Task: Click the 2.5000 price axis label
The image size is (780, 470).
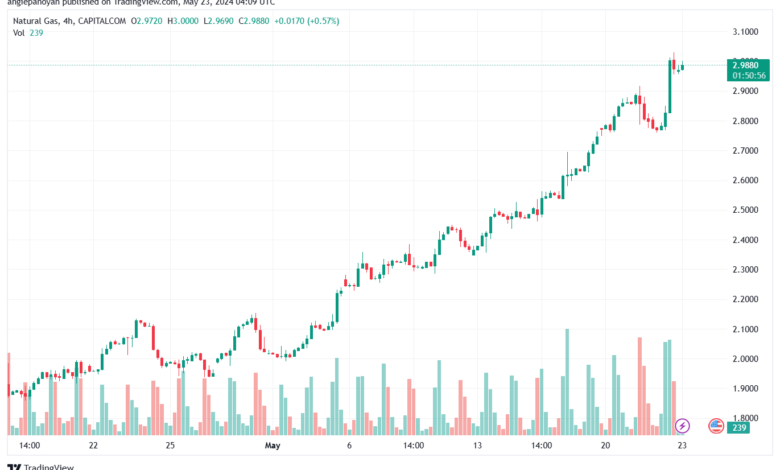Action: point(745,210)
